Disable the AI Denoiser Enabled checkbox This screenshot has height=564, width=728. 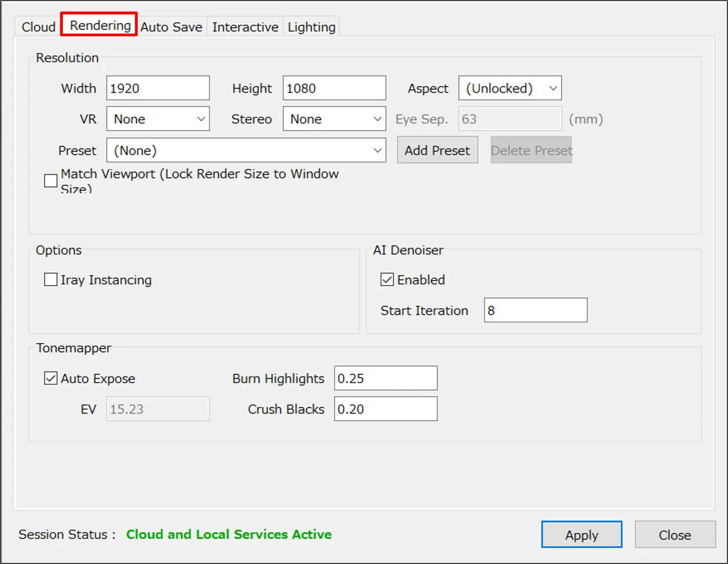pos(387,280)
